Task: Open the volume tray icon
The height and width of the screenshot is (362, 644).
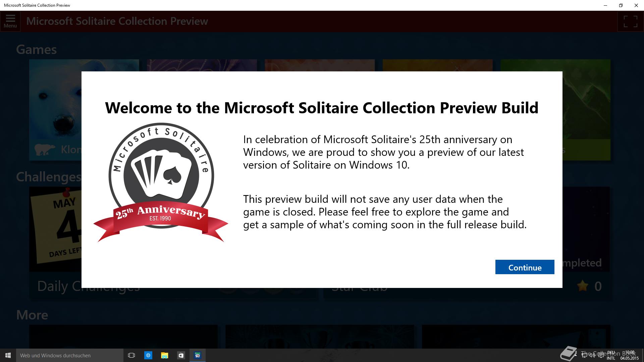Action: coord(592,355)
